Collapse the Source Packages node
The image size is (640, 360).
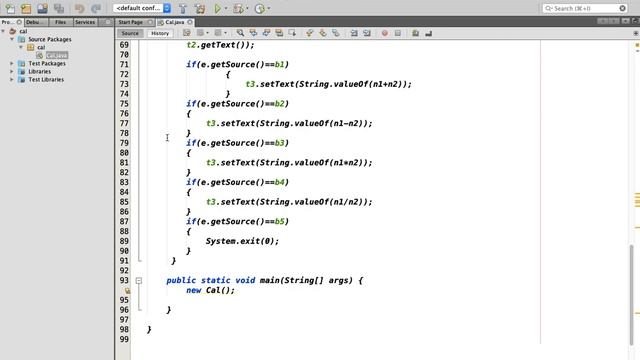click(12, 39)
